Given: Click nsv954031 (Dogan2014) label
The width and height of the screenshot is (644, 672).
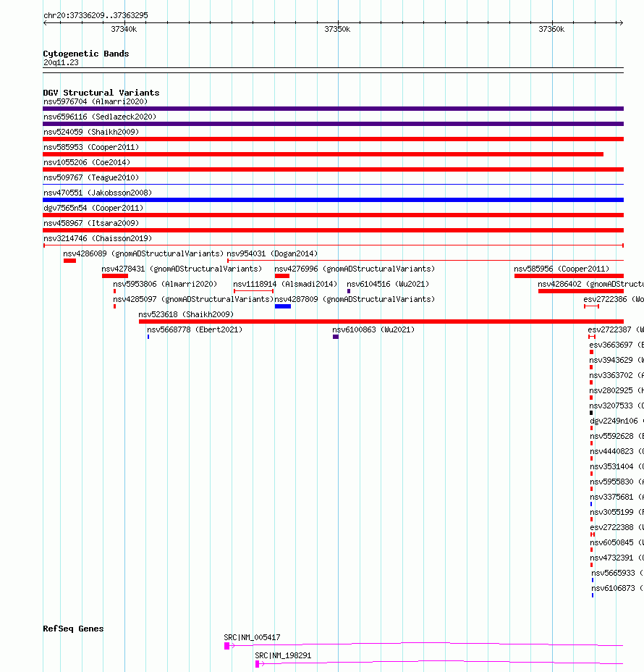Looking at the screenshot, I should pyautogui.click(x=272, y=253).
